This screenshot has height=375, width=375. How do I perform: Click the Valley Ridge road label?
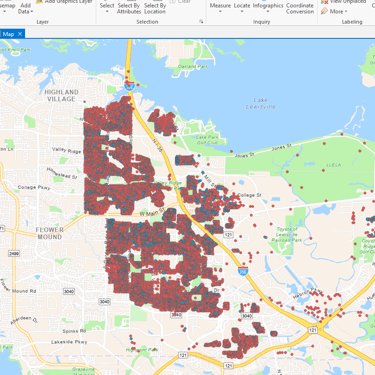[66, 151]
